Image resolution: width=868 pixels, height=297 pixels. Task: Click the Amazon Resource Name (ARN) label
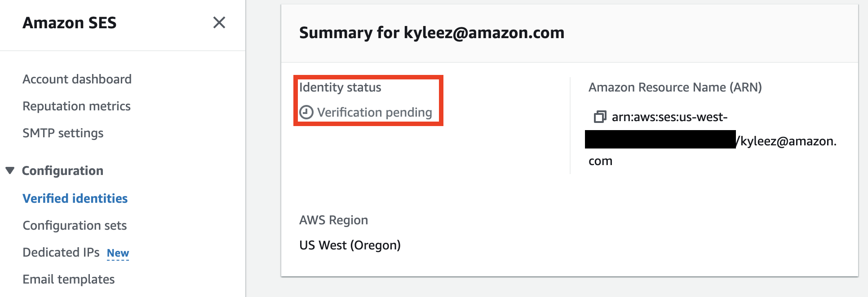pyautogui.click(x=675, y=87)
